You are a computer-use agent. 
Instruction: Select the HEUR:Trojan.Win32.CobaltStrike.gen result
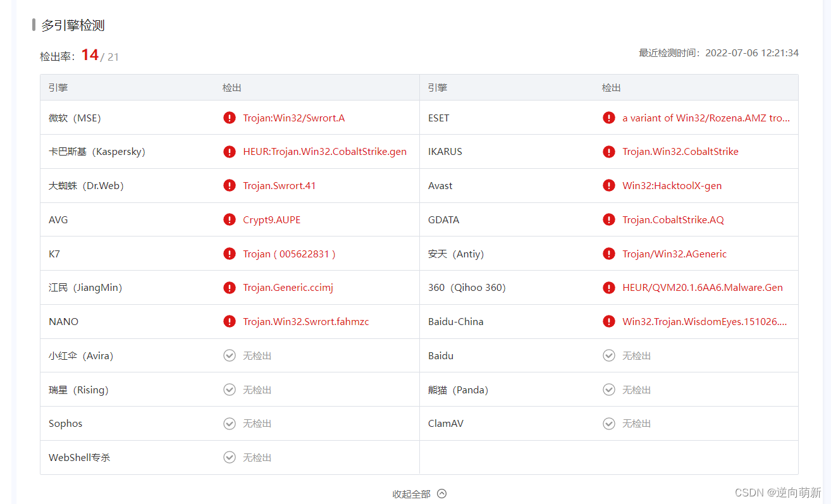(x=325, y=152)
